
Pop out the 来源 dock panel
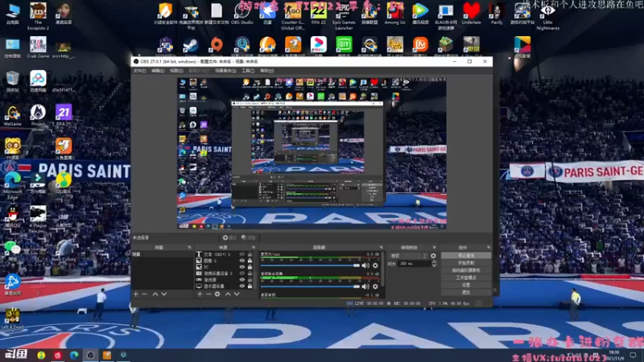pyautogui.click(x=253, y=248)
